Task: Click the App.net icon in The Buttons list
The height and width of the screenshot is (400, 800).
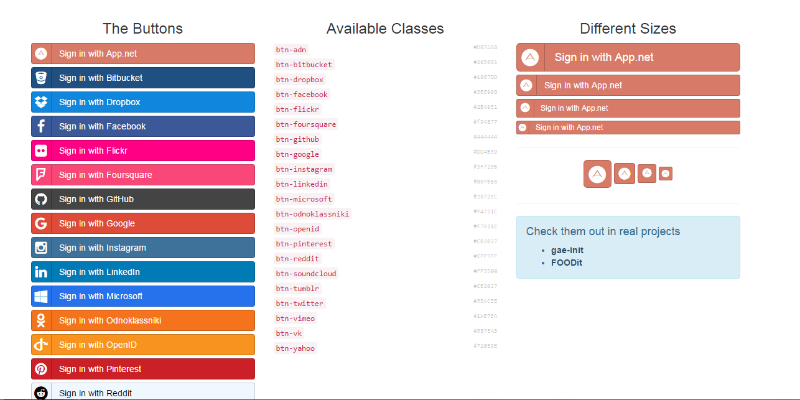Action: [41, 54]
